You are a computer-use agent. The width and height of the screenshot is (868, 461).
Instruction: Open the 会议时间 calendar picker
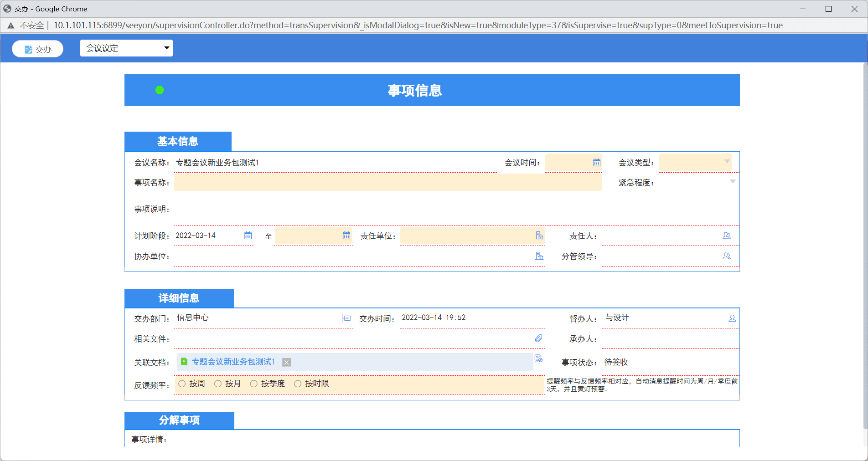(596, 163)
